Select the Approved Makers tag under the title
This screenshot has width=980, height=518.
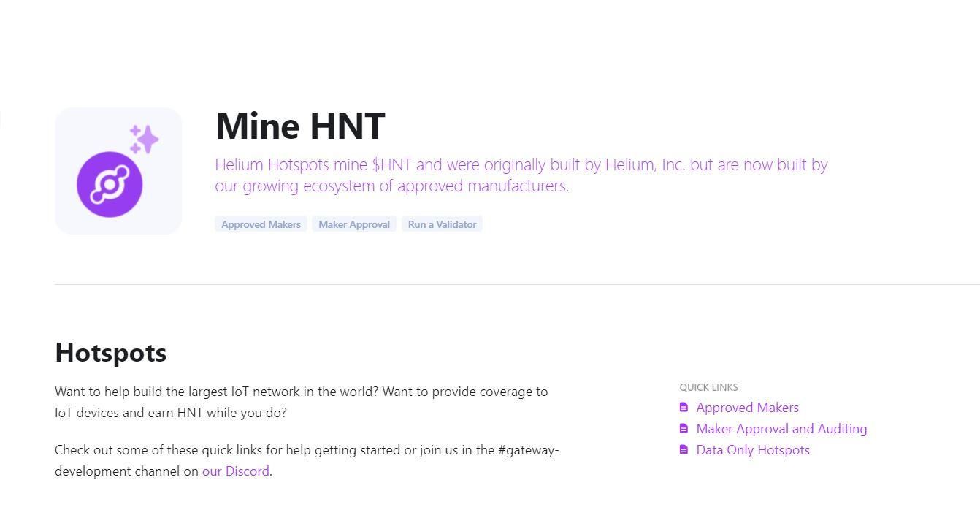(261, 224)
